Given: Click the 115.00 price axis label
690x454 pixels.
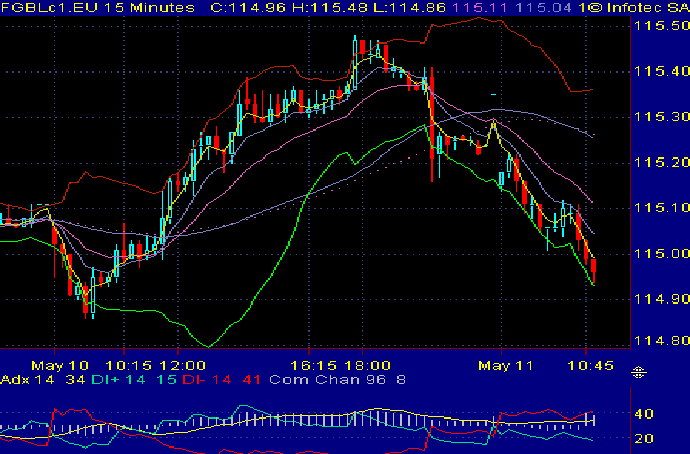Looking at the screenshot, I should tap(661, 253).
